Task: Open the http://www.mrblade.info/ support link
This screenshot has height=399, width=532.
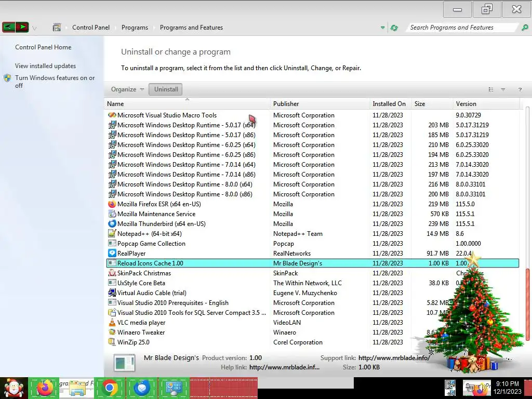Action: 394,357
